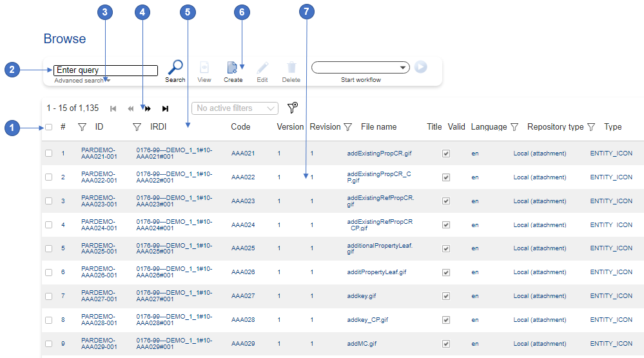
Task: Sort by the Code column header
Action: (240, 127)
